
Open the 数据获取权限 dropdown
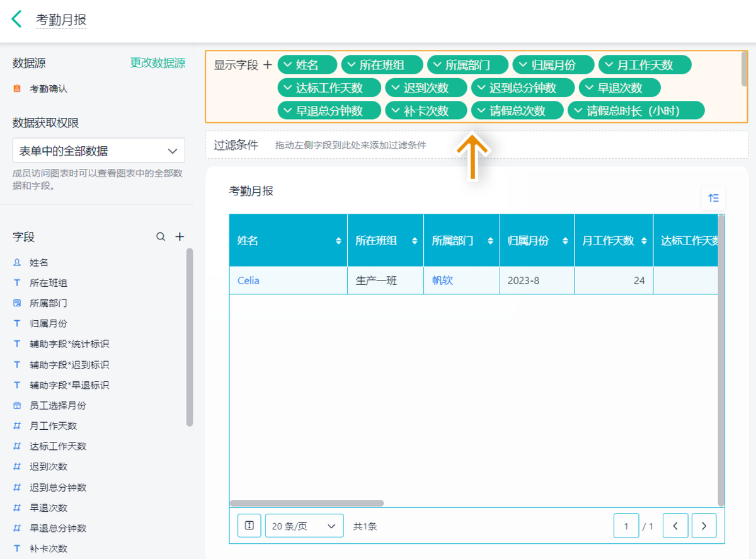(x=98, y=150)
